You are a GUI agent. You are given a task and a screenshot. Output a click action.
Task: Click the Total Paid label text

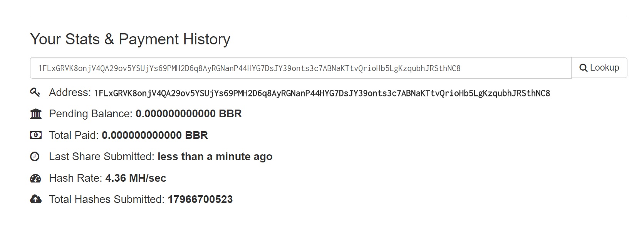click(74, 135)
